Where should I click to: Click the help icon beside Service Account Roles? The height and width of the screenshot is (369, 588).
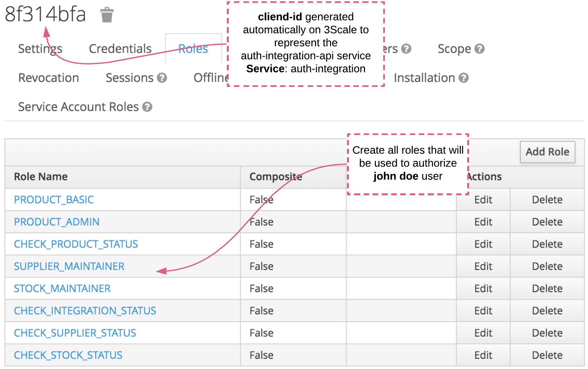coord(147,107)
